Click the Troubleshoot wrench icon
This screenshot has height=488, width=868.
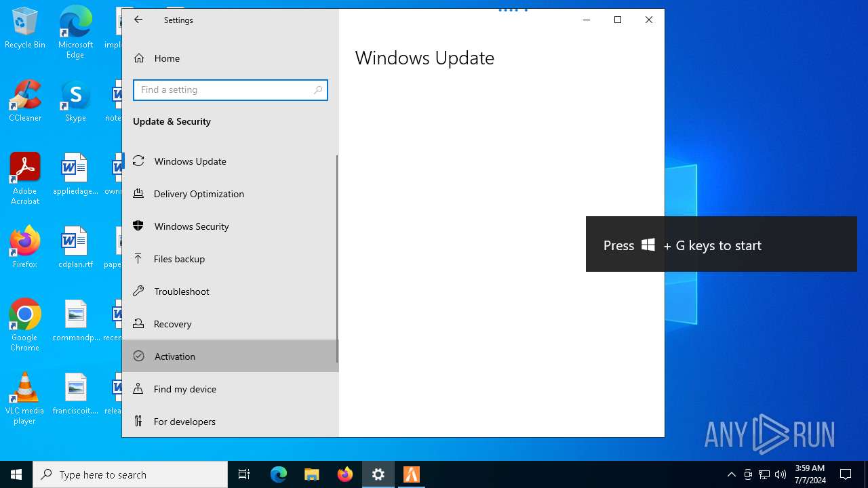coord(138,291)
